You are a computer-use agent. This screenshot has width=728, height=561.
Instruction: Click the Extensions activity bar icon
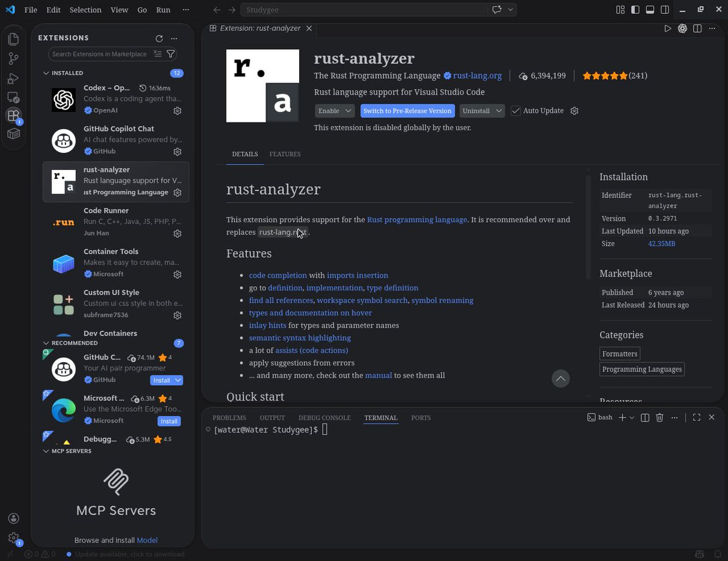[13, 115]
